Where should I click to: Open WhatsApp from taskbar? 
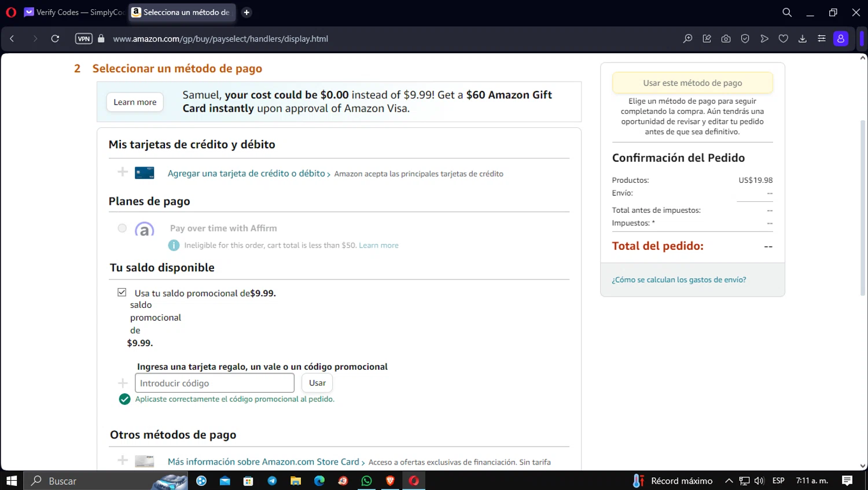(366, 481)
